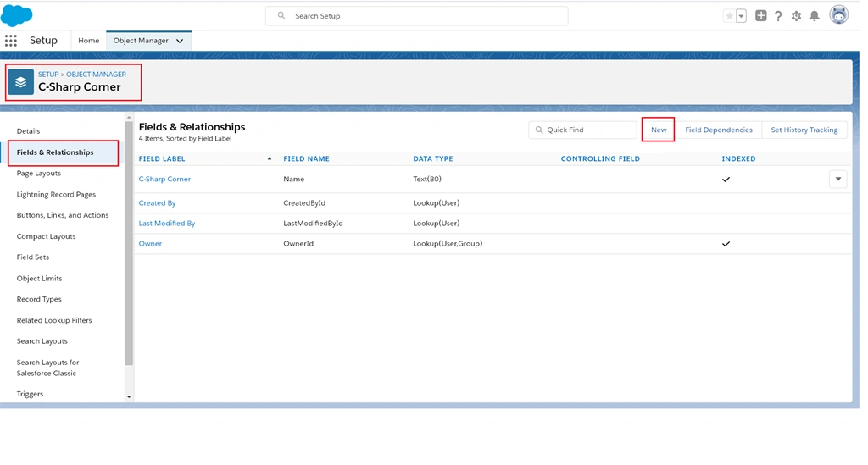Open the Owner field link

pyautogui.click(x=150, y=243)
